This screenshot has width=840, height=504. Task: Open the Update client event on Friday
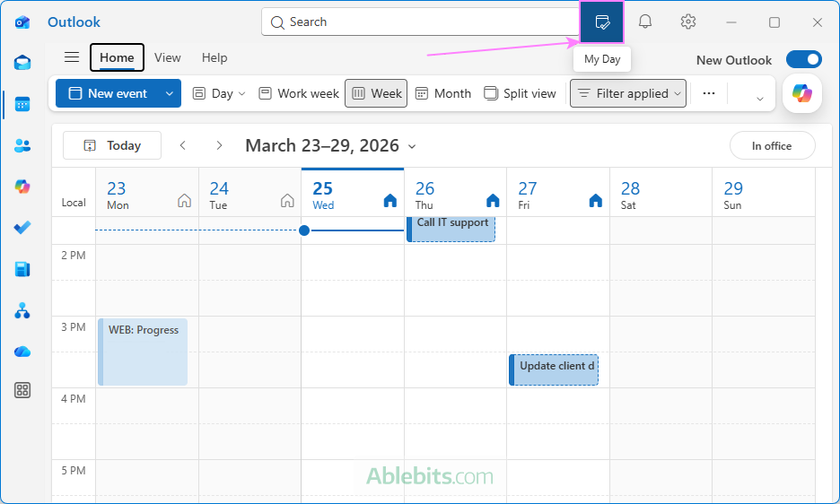(x=554, y=369)
